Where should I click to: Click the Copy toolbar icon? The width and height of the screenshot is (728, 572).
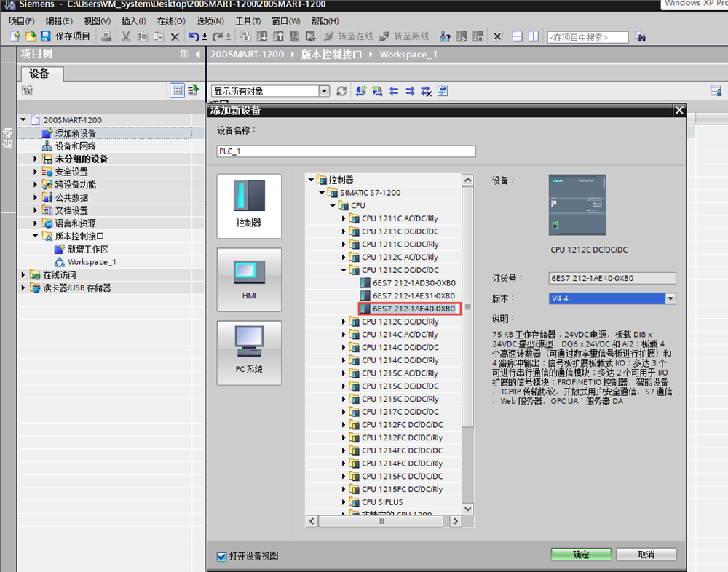(143, 36)
